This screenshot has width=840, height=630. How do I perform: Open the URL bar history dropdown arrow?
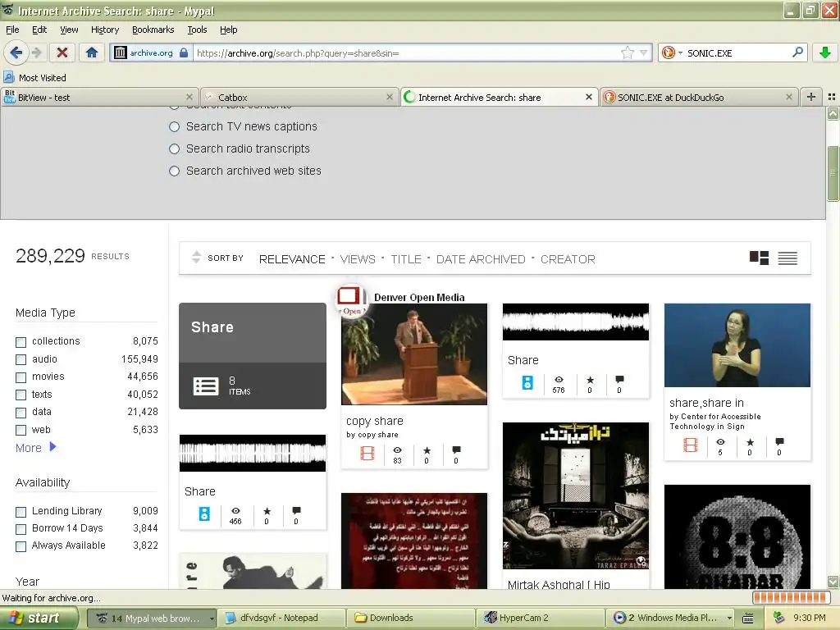644,52
